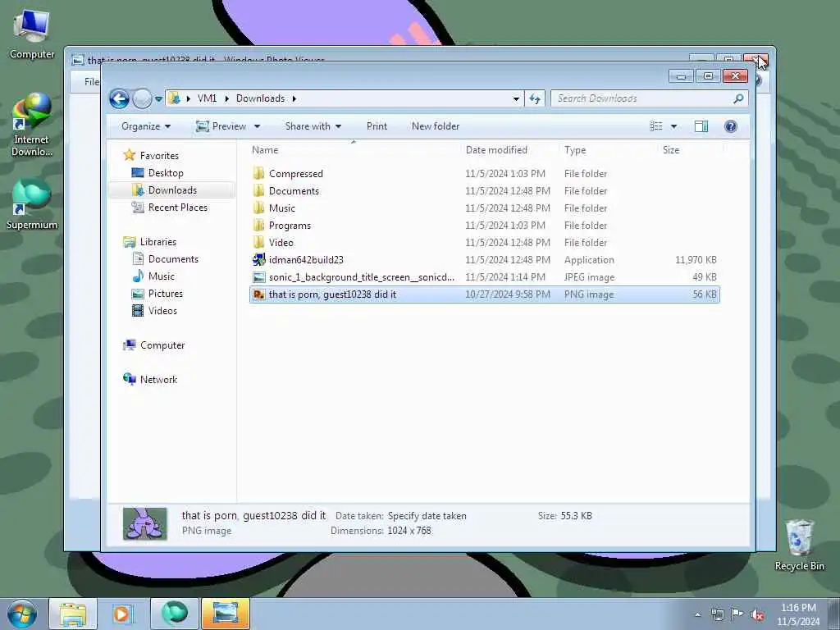840x630 pixels.
Task: Click the VM1 breadcrumb in the address bar
Action: [x=207, y=98]
